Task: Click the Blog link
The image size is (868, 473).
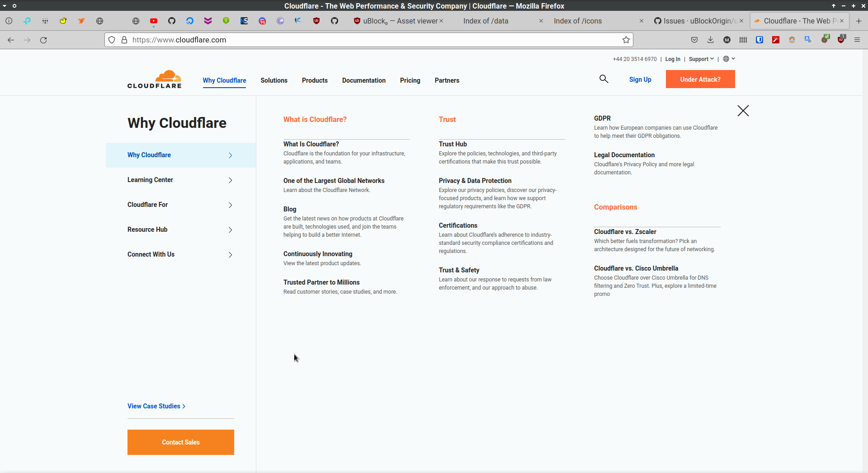Action: [290, 209]
